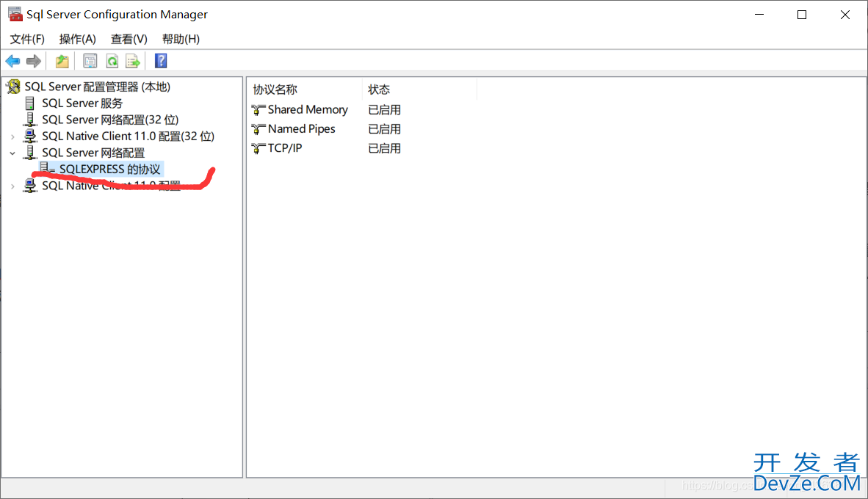Open the Help question mark icon
Image resolution: width=868 pixels, height=499 pixels.
pos(161,61)
